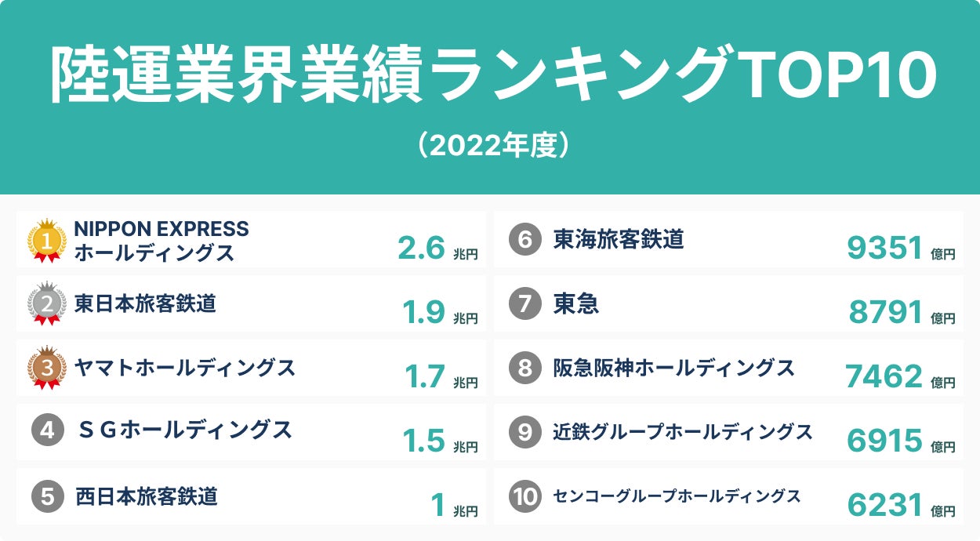Select the number 10 rank badge

(x=525, y=496)
